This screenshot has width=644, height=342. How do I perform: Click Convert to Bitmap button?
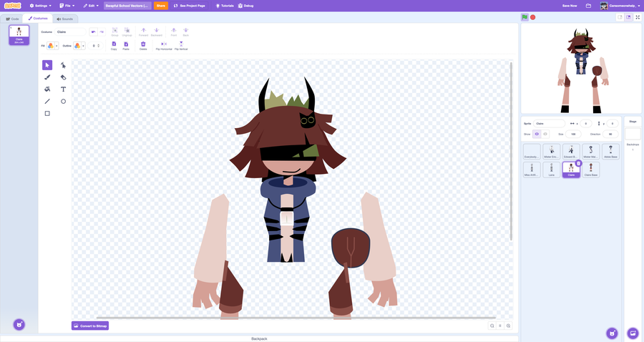90,326
